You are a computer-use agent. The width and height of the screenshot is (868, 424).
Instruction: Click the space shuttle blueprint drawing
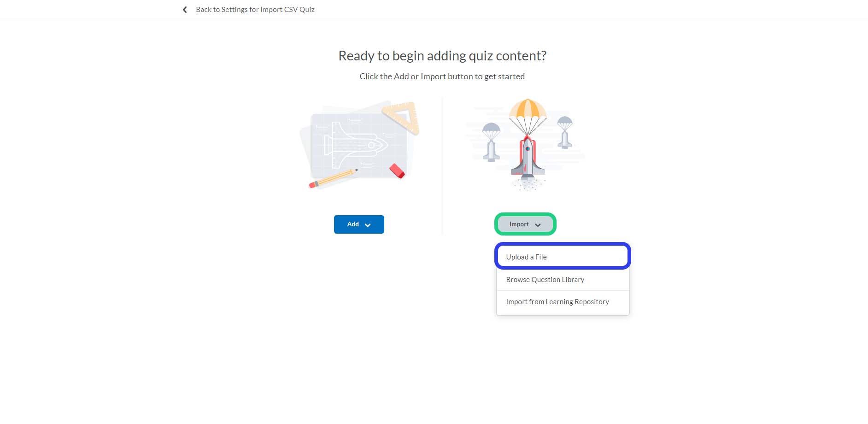tap(356, 144)
